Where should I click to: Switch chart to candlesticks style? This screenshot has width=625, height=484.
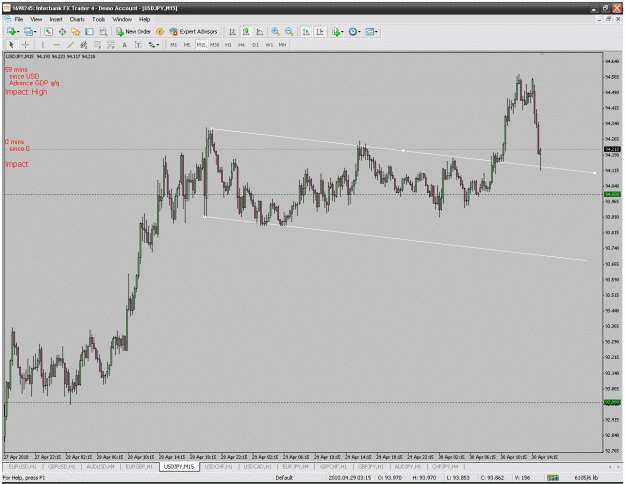[x=246, y=31]
